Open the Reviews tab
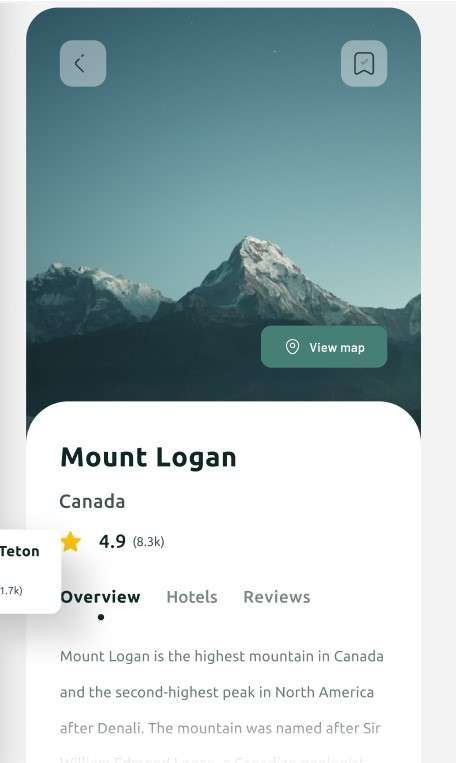Screen dimensions: 456x763 (277, 597)
